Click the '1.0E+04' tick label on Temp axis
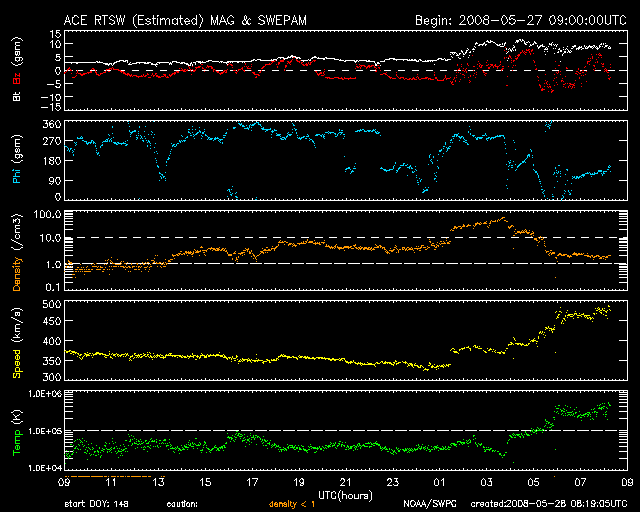 point(45,468)
